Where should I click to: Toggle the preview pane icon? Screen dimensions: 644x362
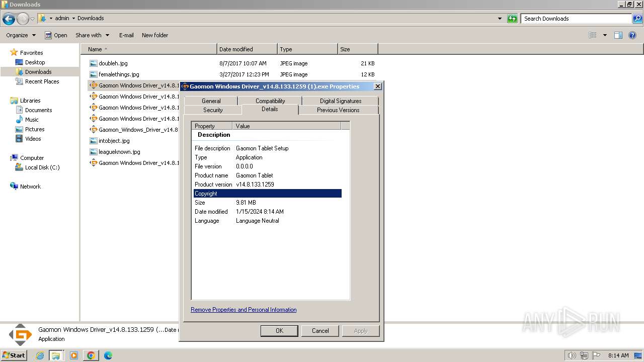pos(618,35)
